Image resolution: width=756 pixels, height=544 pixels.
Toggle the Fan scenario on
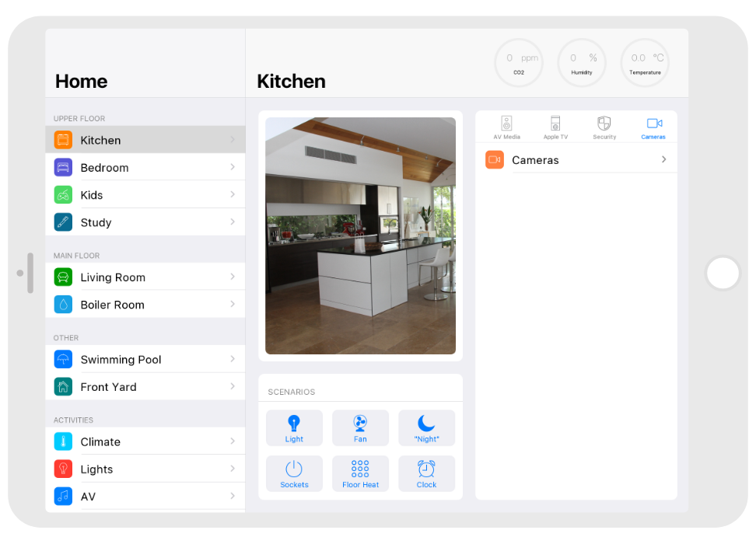[x=360, y=428]
